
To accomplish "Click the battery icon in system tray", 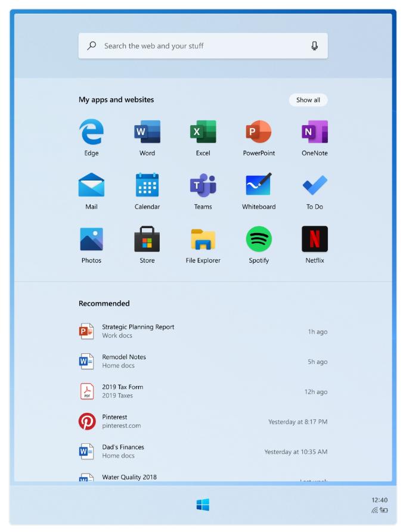I will point(383,510).
